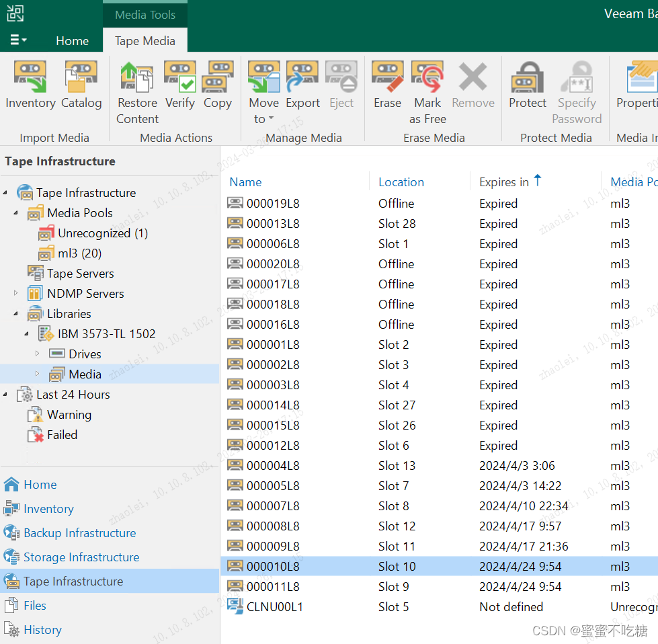Click the Files navigation icon

point(11,606)
